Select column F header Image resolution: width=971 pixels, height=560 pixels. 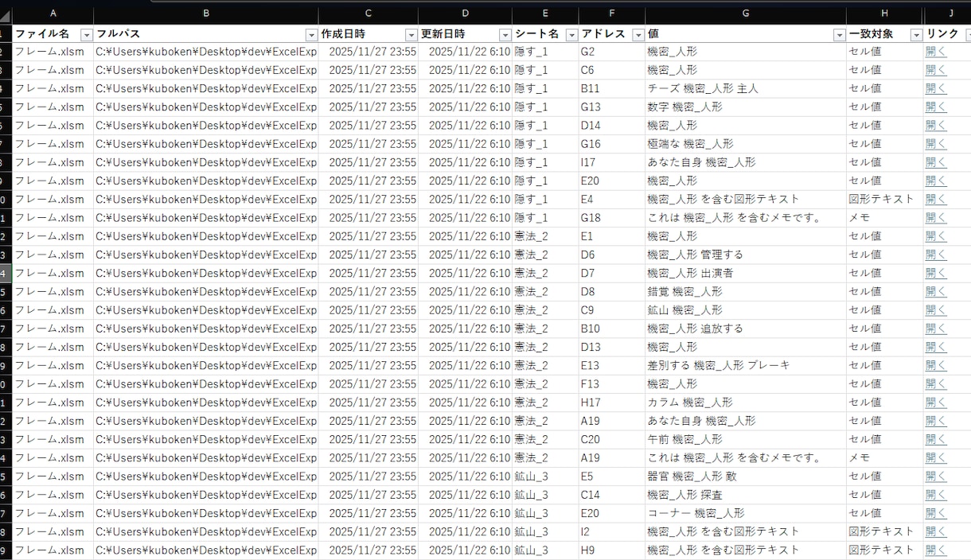(x=611, y=14)
